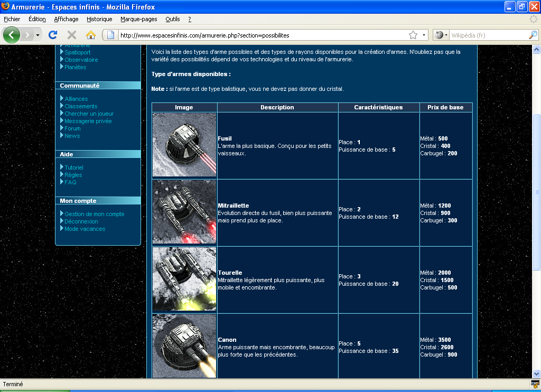The image size is (541, 392).
Task: Open the back/forward history dropdown arrow
Action: (x=38, y=35)
